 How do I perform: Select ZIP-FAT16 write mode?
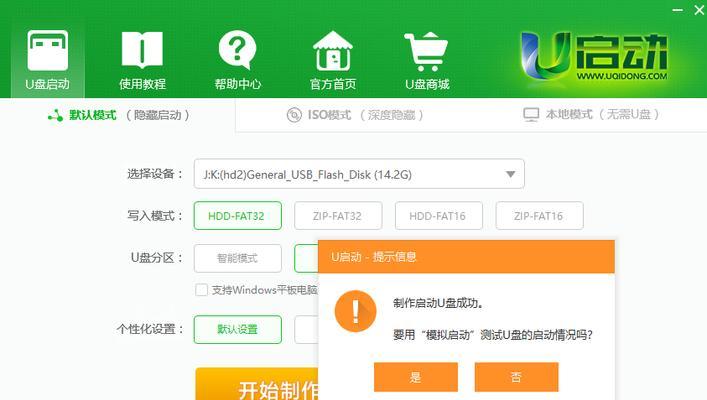(x=539, y=216)
